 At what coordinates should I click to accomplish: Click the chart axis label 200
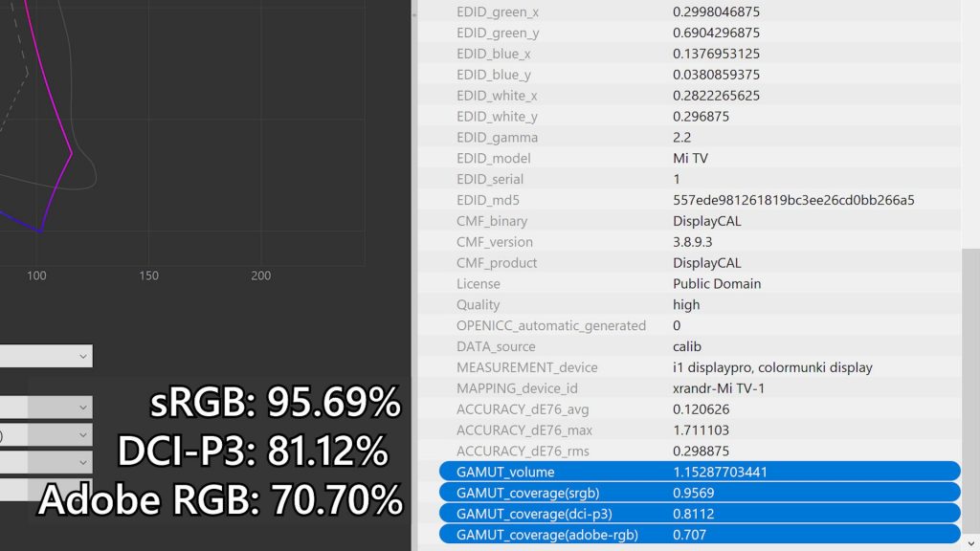point(260,275)
